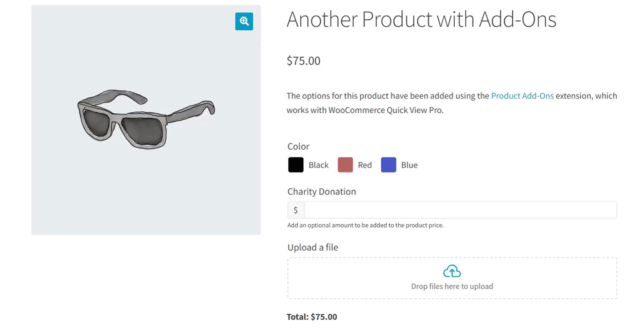Select the Red option label
Screen dimensions: 644x330
pos(365,165)
